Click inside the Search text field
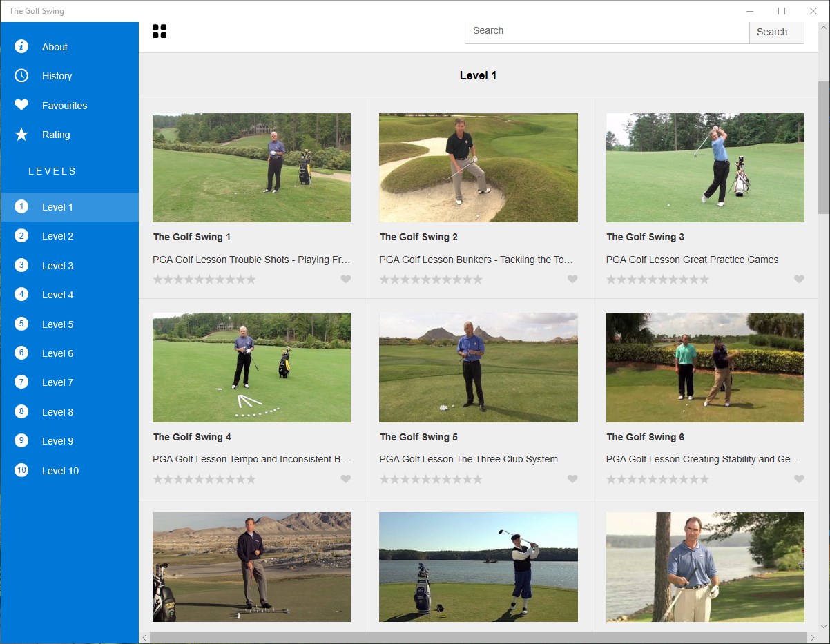This screenshot has width=830, height=644. click(x=607, y=31)
